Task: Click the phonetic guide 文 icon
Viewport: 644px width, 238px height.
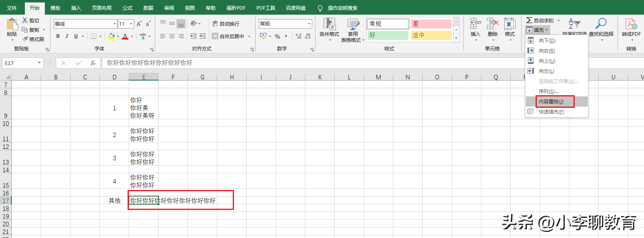Action: point(143,36)
